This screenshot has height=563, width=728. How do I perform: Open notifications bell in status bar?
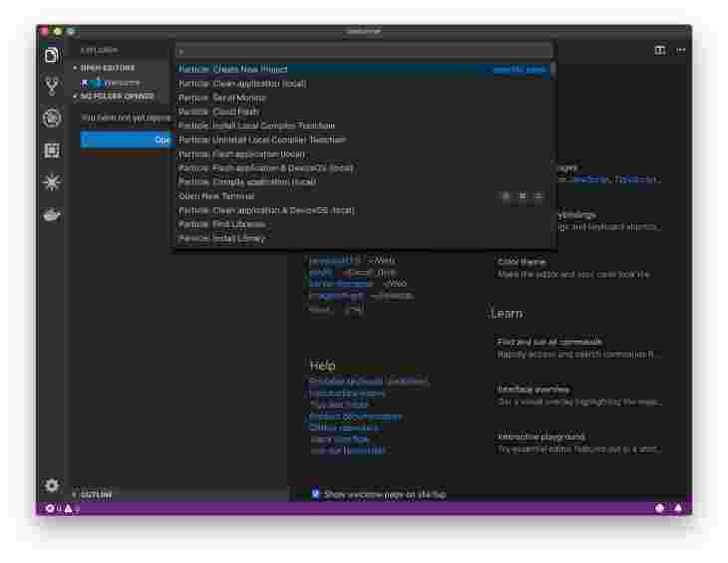click(678, 508)
